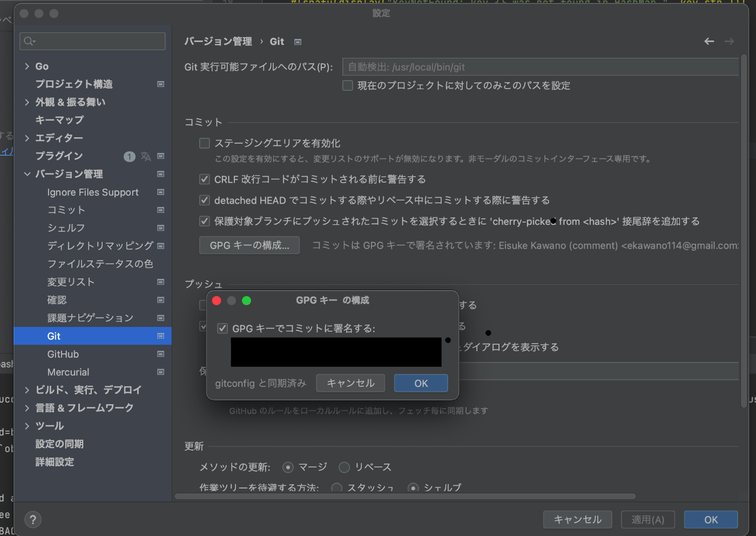Toggle 現在のプロジェクトに対してのみこのパスを設定 checkbox
756x536 pixels.
348,85
